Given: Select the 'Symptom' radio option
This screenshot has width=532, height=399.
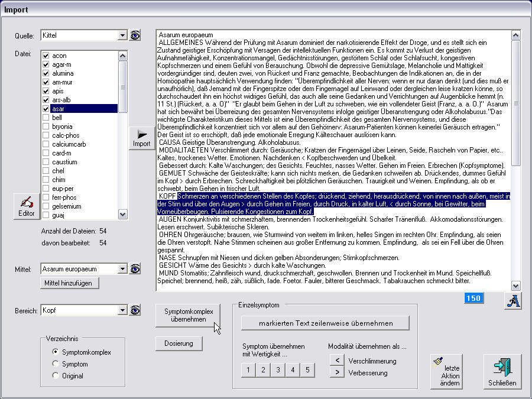Looking at the screenshot, I should coord(56,364).
